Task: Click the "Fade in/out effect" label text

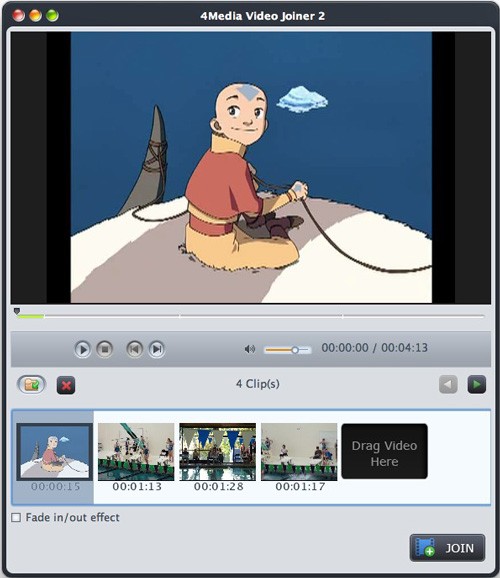Action: click(x=73, y=518)
